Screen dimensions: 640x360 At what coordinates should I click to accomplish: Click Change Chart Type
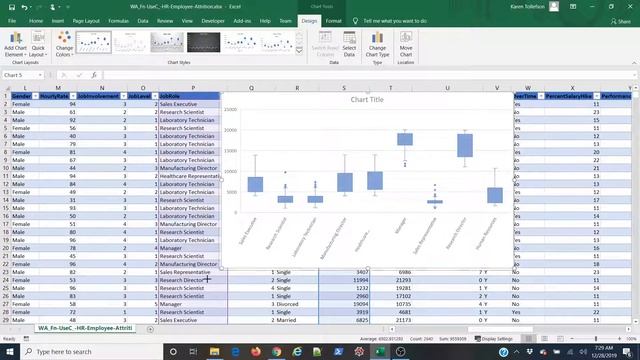tap(377, 44)
